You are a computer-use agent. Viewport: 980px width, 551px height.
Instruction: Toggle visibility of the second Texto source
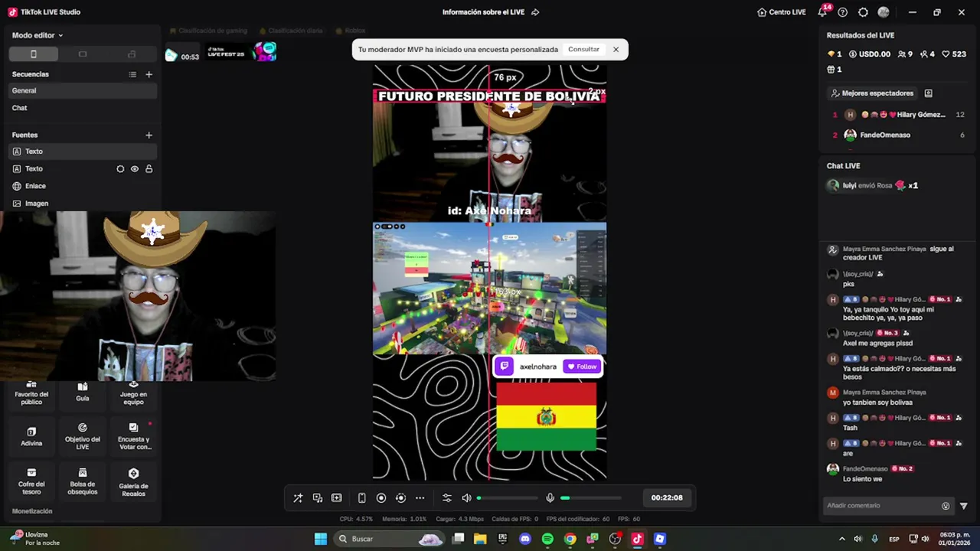(x=135, y=169)
